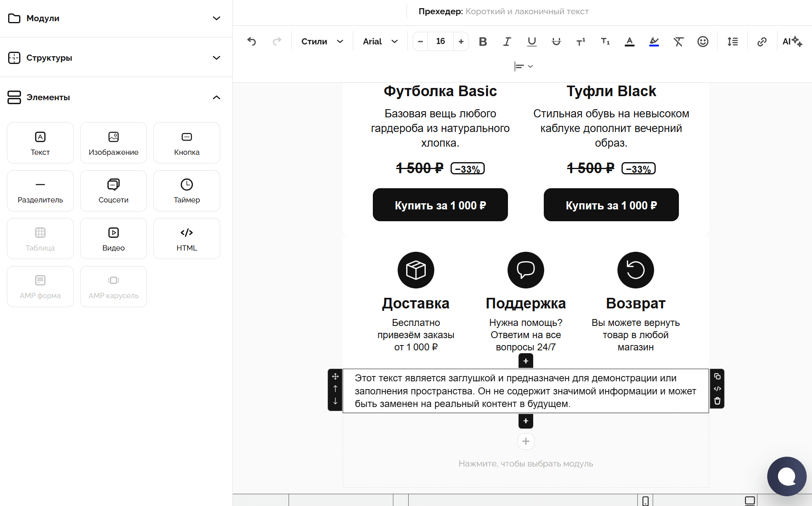Open code view for the text block

tap(717, 389)
